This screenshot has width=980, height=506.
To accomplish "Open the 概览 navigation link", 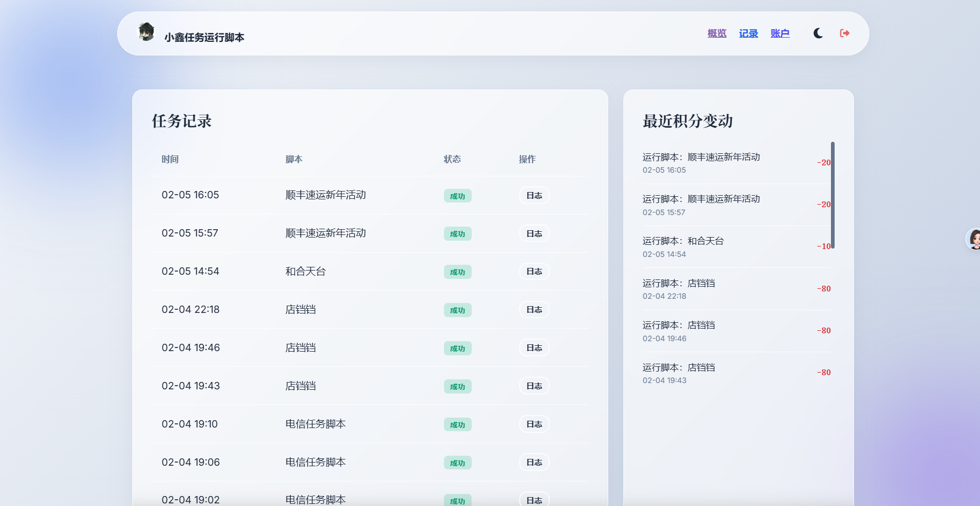I will click(x=716, y=33).
